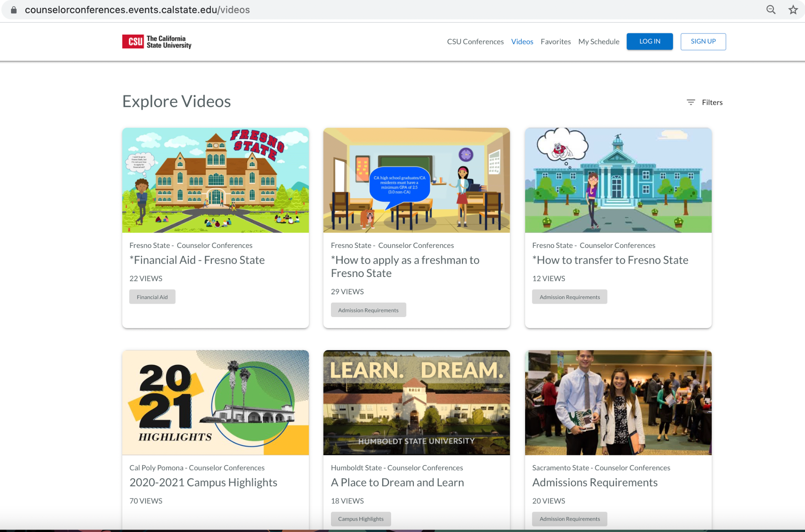
Task: Go to Favorites page
Action: pyautogui.click(x=555, y=42)
